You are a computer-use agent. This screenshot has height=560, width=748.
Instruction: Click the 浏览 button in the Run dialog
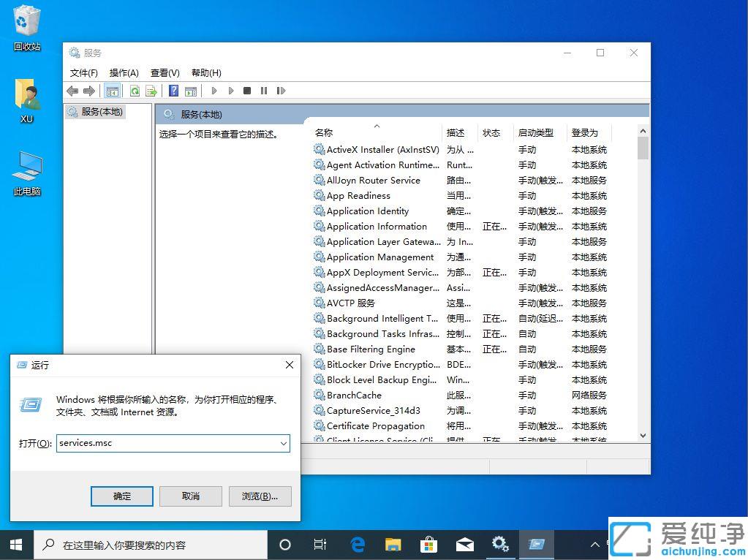[x=260, y=496]
